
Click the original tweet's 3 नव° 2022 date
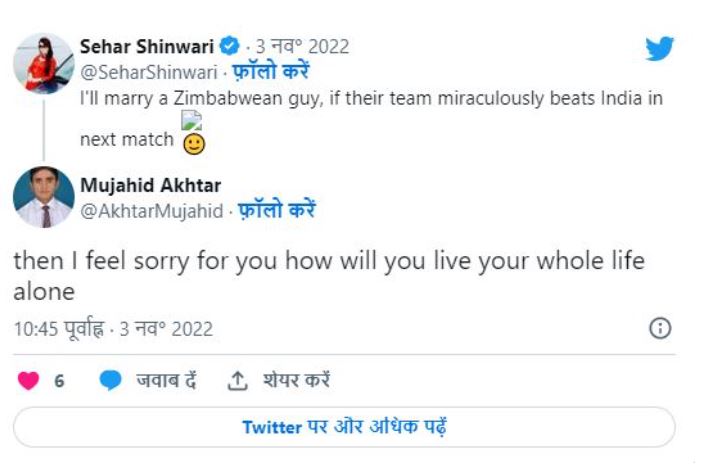click(x=303, y=47)
